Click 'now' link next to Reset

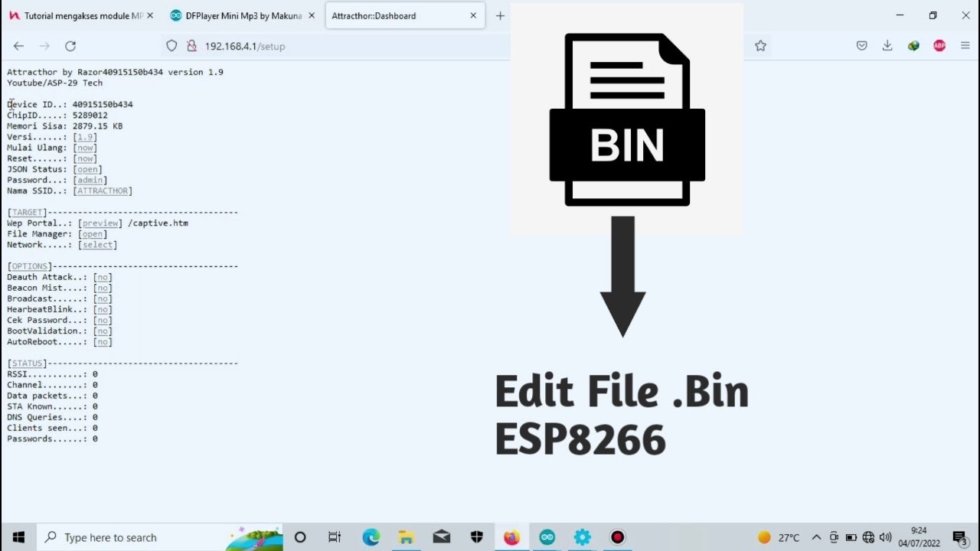click(85, 158)
